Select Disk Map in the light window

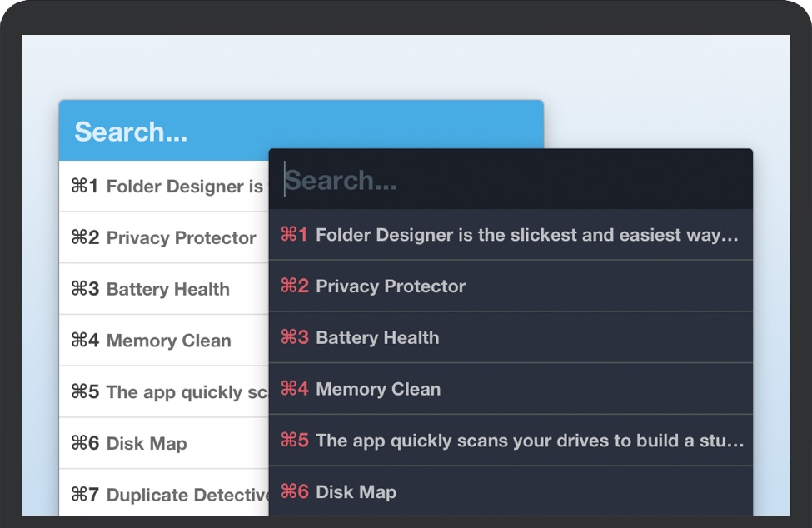tap(164, 443)
